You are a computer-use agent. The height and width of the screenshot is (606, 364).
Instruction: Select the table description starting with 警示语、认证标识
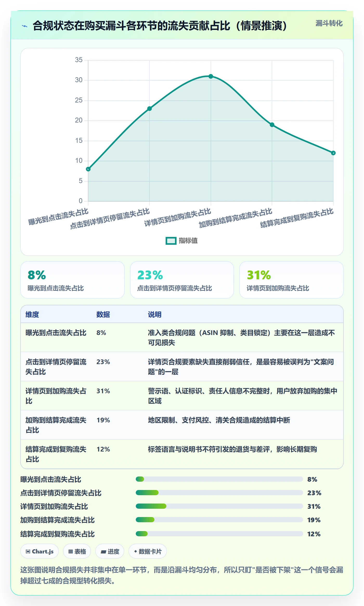(x=243, y=396)
